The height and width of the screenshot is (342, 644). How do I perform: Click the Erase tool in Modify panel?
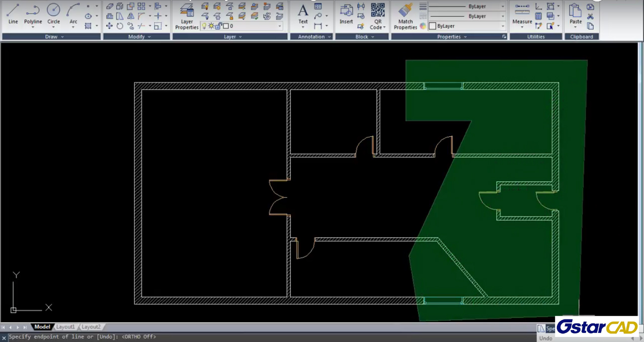(109, 7)
